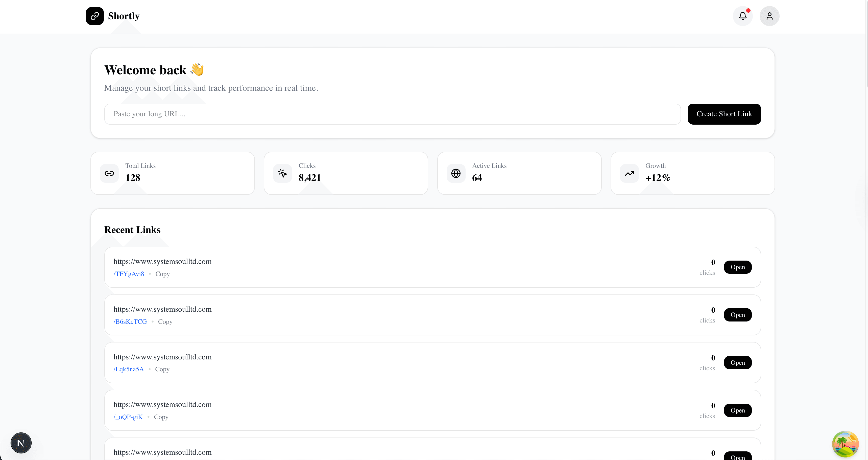Click the Active Links globe icon
This screenshot has width=868, height=460.
[456, 173]
